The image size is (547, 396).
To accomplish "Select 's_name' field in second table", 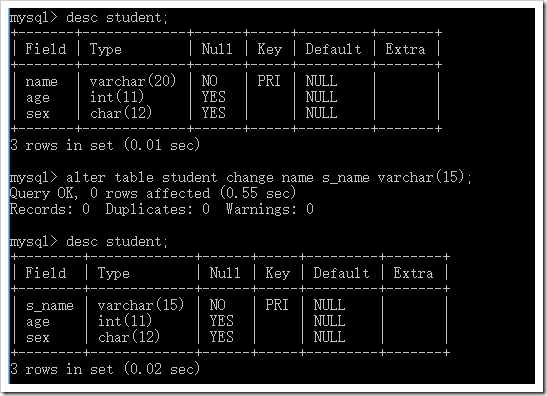I will click(50, 305).
